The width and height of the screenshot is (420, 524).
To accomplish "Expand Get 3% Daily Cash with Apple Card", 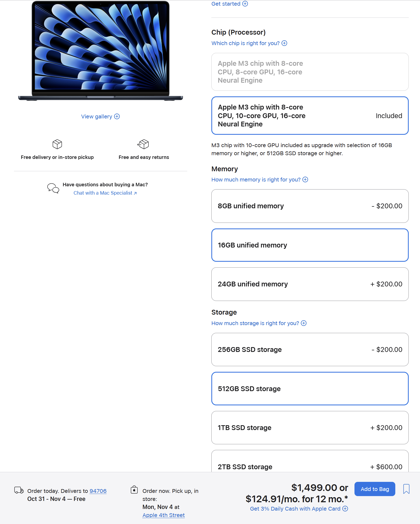I will [x=299, y=509].
